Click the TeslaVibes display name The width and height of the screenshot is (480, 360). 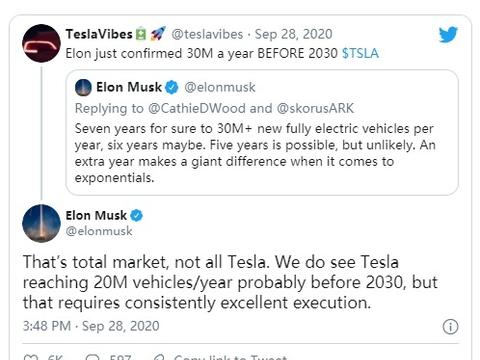[x=99, y=34]
